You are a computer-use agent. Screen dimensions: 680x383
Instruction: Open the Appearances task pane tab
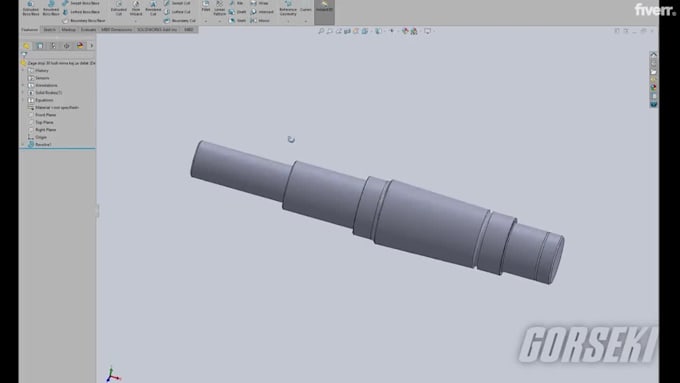654,88
